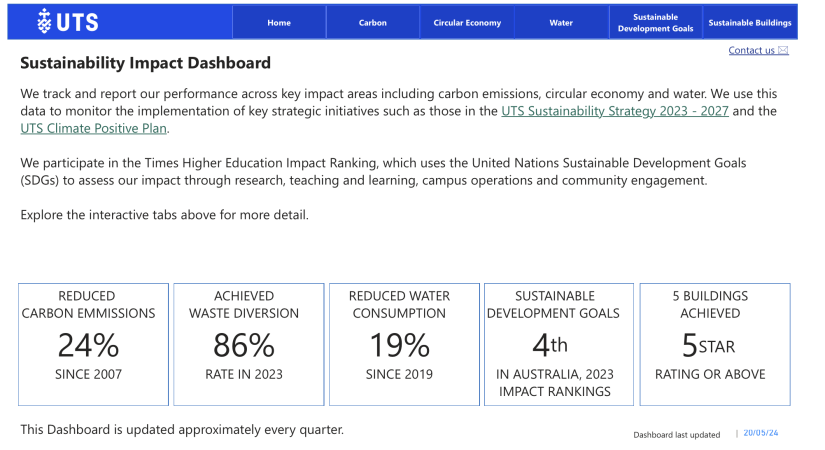Click the 'IN AUSTRALIA, 2023 IMPACT RANKINGS' text
The image size is (825, 450).
click(555, 383)
